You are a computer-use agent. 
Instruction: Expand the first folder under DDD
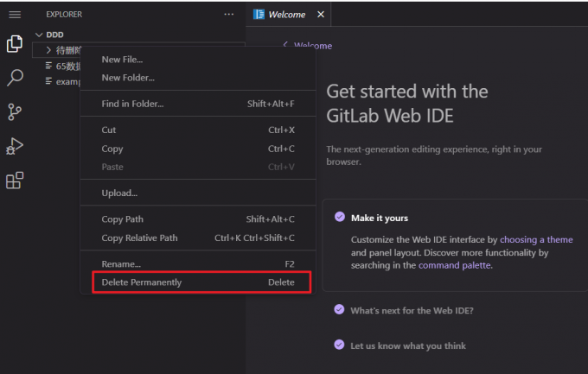49,50
